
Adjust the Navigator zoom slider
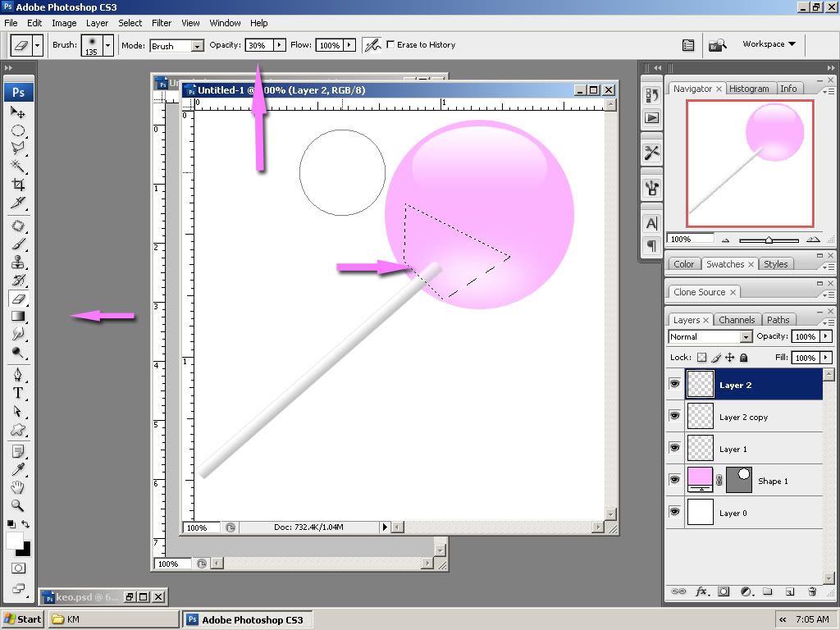pos(769,240)
